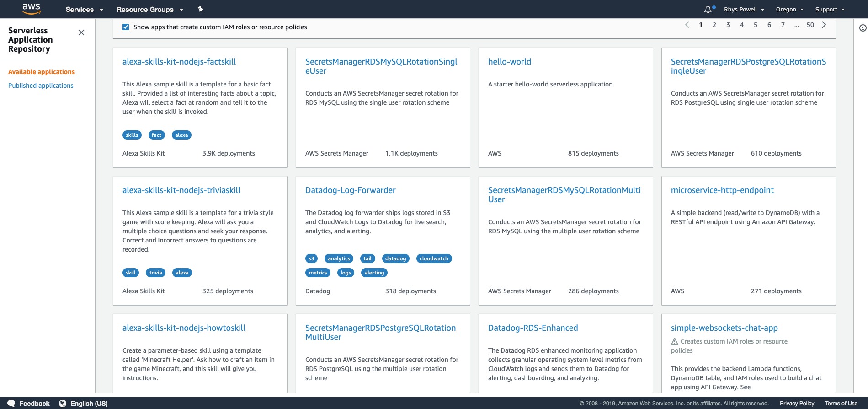This screenshot has height=409, width=868.
Task: Open the hello-world application link
Action: 509,62
